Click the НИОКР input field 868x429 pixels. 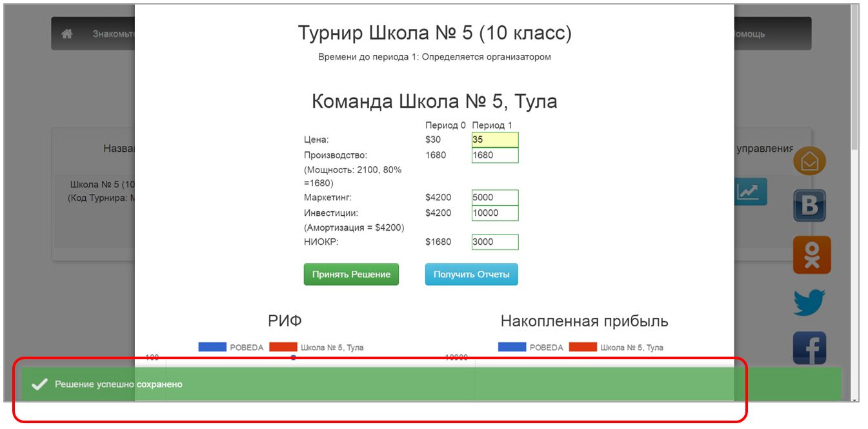[495, 242]
